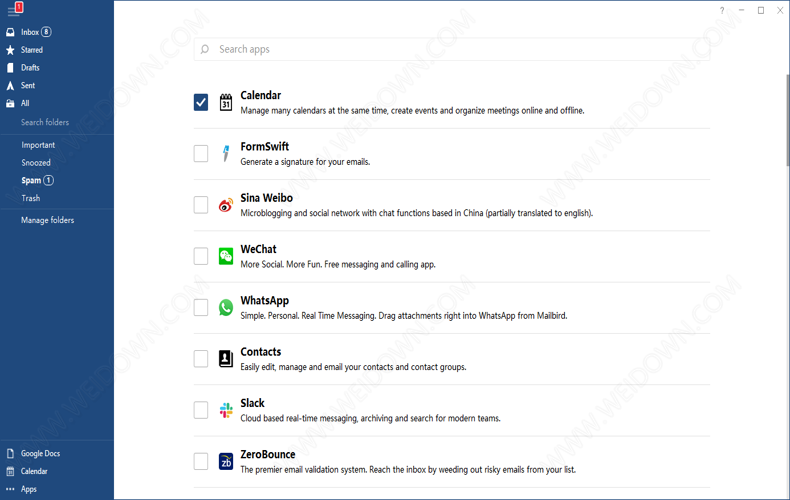Click the Google Docs document icon
The image size is (790, 500).
(x=10, y=454)
